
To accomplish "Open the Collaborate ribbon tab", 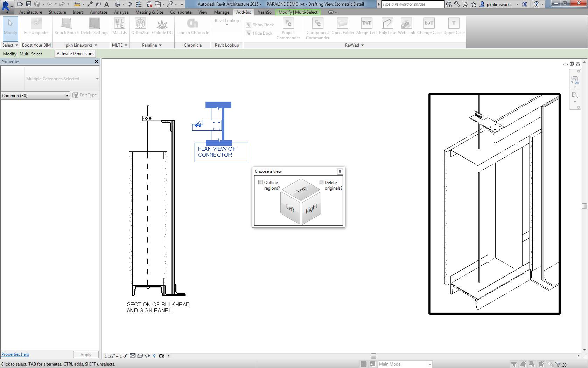I will tap(181, 12).
